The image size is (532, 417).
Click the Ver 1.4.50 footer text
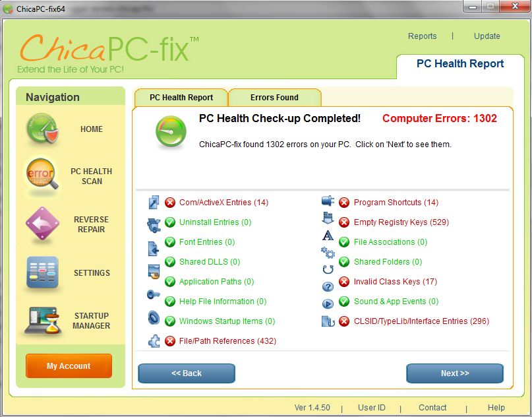coord(312,408)
